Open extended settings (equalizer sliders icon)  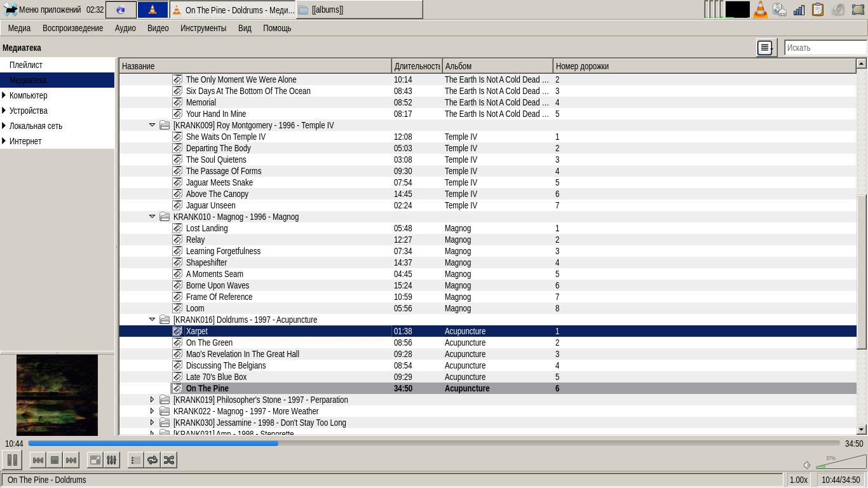111,460
